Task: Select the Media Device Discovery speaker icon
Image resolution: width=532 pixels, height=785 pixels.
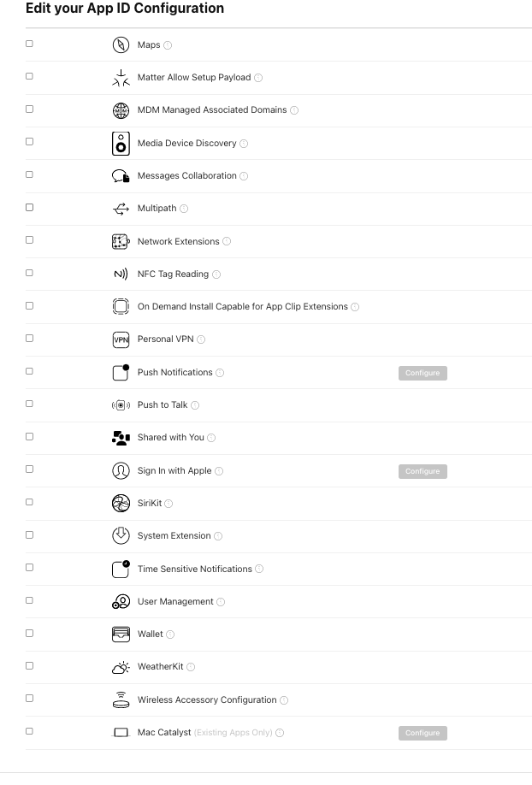Action: [x=121, y=143]
